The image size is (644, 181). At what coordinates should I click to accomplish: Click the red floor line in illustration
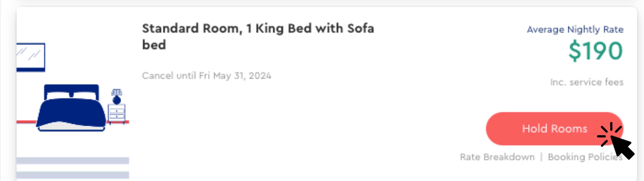(25, 122)
